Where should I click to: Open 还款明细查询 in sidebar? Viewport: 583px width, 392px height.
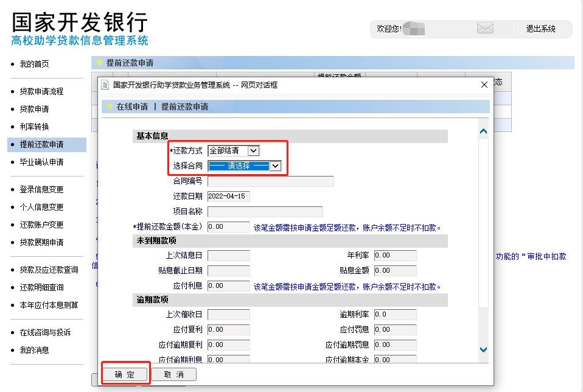tap(41, 287)
